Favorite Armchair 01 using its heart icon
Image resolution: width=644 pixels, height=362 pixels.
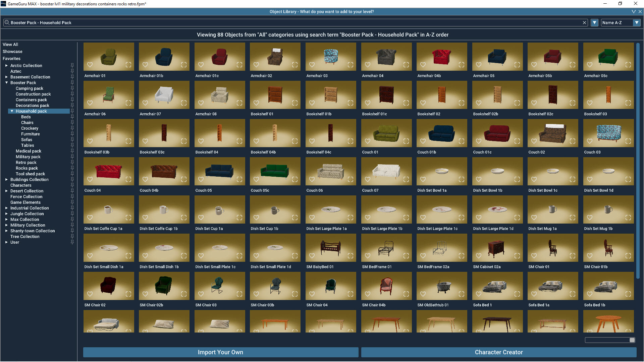point(90,65)
